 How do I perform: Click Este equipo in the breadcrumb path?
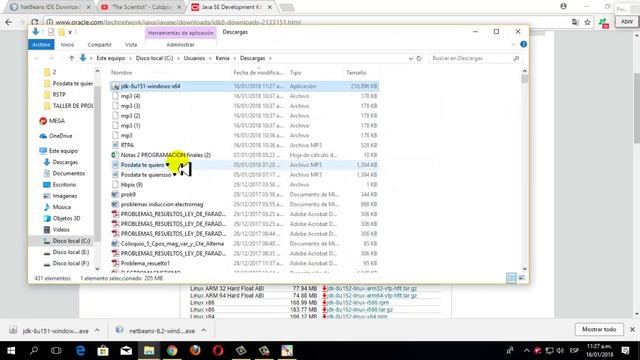tap(111, 58)
